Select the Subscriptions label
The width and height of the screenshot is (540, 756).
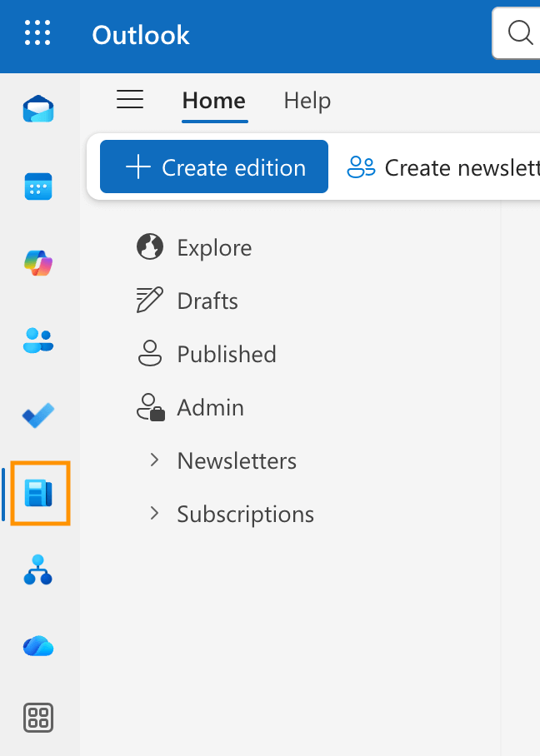[245, 515]
